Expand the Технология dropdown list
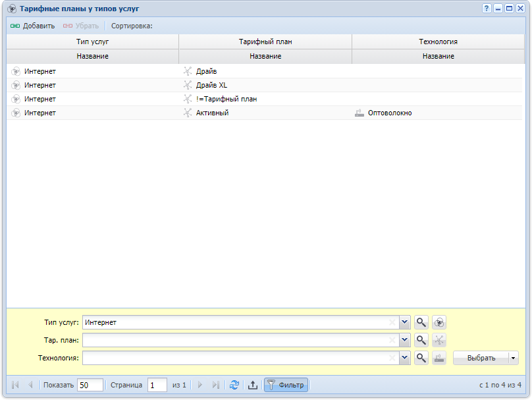532x400 pixels. pyautogui.click(x=404, y=358)
